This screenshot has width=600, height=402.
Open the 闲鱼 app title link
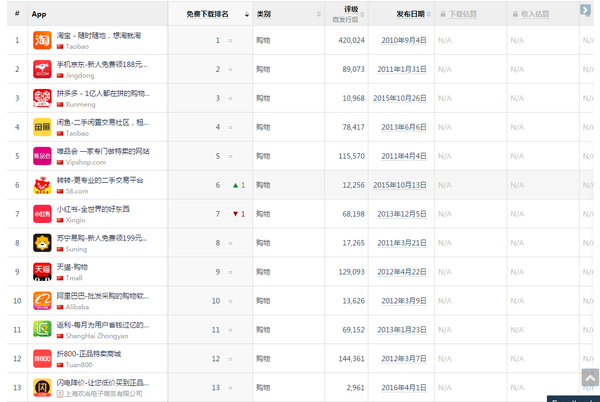(x=103, y=122)
